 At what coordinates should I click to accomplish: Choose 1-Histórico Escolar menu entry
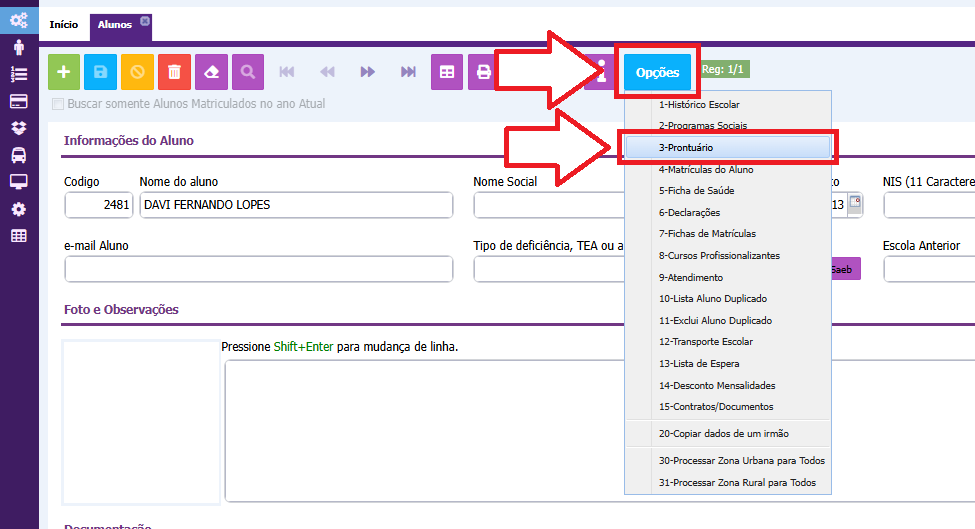[x=699, y=104]
